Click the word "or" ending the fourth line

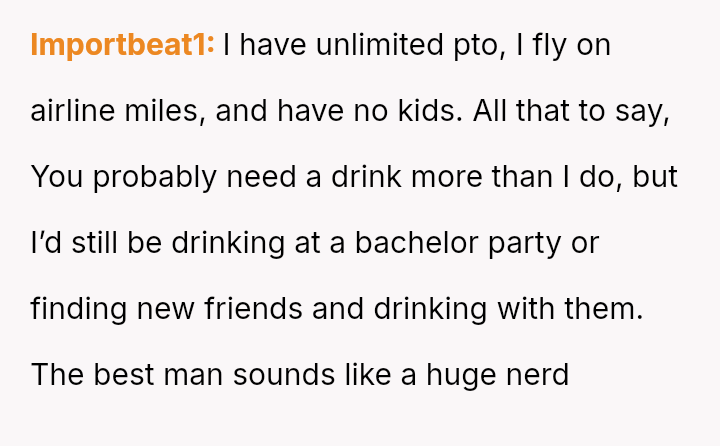585,243
